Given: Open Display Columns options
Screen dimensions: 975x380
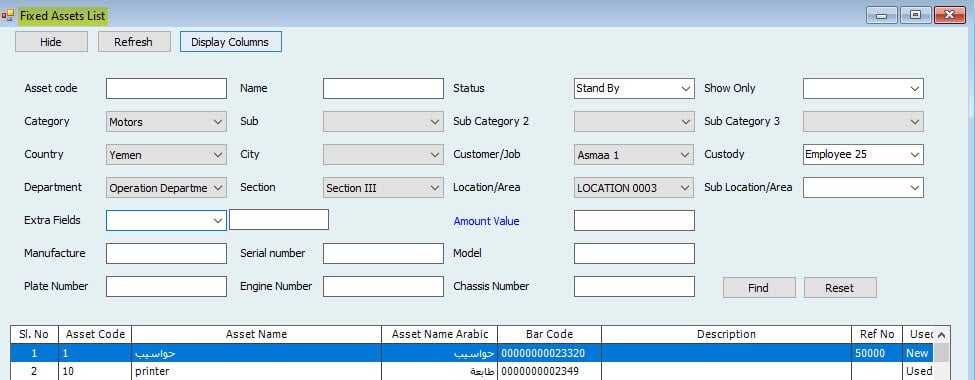Looking at the screenshot, I should coord(231,42).
